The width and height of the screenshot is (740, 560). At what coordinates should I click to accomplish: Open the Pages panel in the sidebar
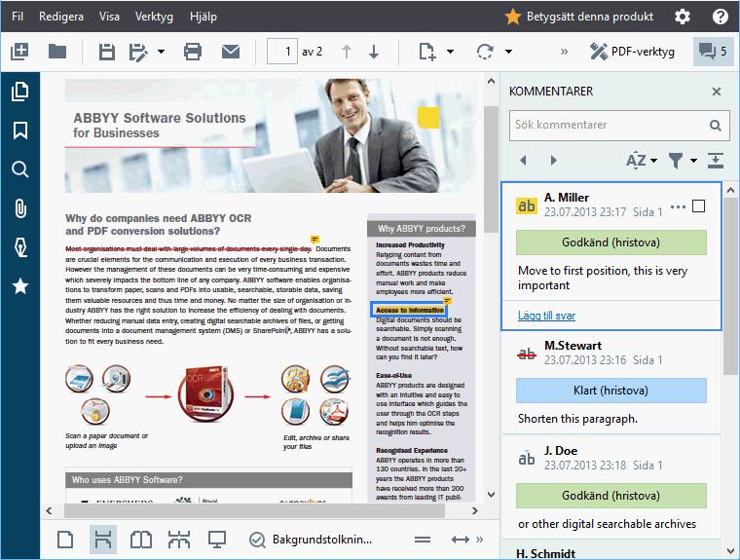click(19, 92)
